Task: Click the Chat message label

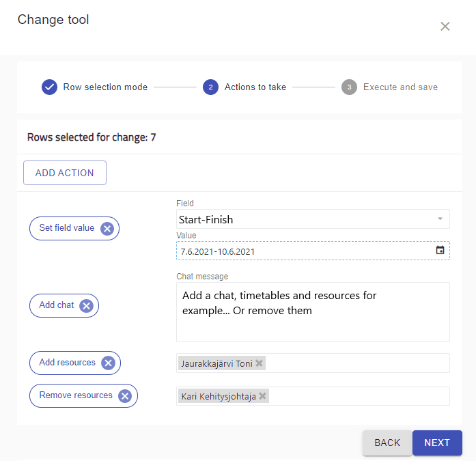Action: [x=202, y=276]
